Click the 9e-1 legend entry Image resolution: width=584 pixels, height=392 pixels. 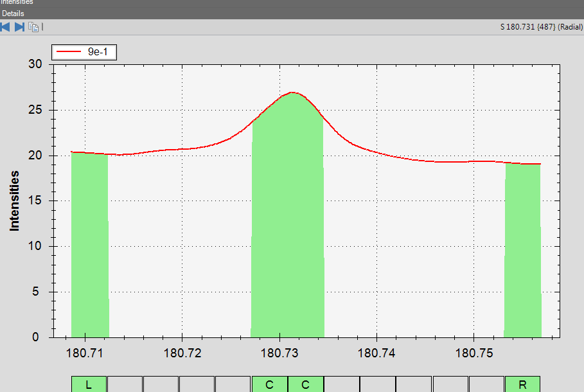pyautogui.click(x=84, y=52)
